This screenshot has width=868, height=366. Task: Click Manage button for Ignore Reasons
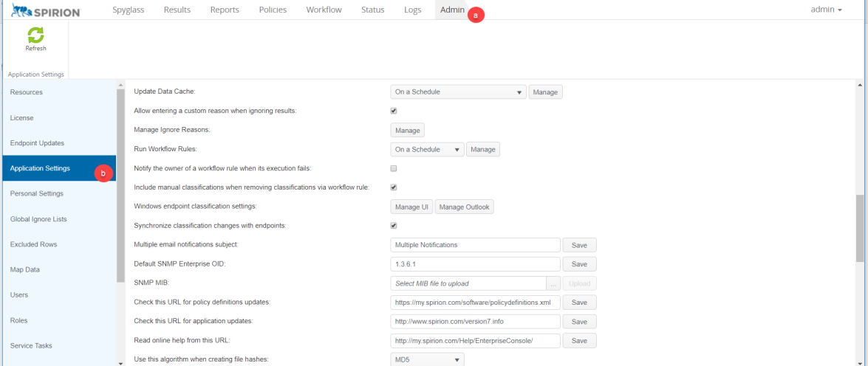point(407,131)
